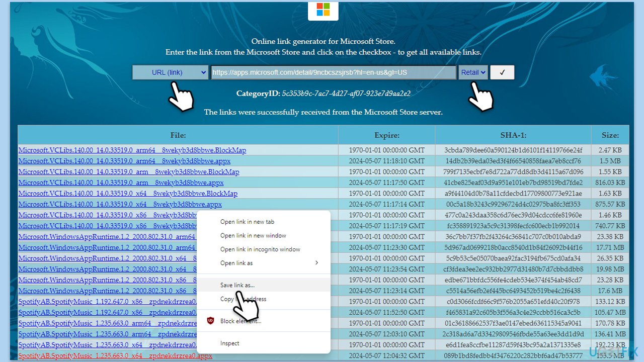644x362 pixels.
Task: Open the Retail ring dropdown
Action: point(473,72)
